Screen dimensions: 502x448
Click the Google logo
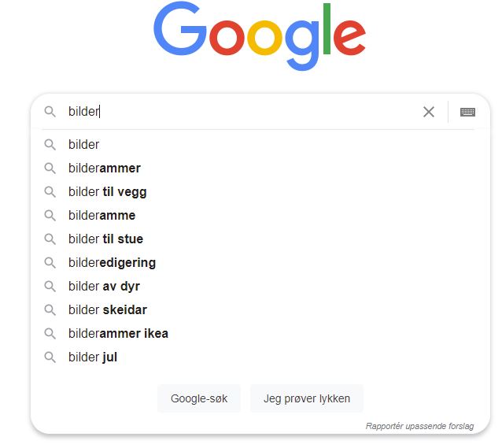259,36
